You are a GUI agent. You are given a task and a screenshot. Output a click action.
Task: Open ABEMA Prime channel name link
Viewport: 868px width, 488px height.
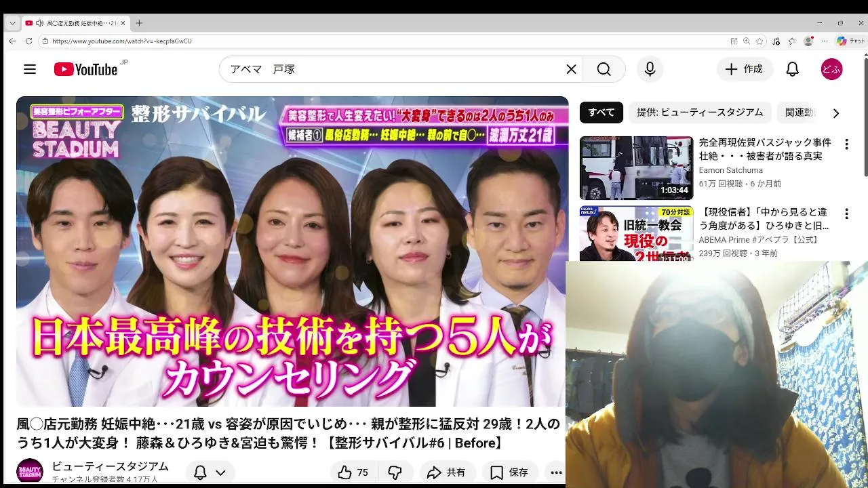(x=759, y=240)
